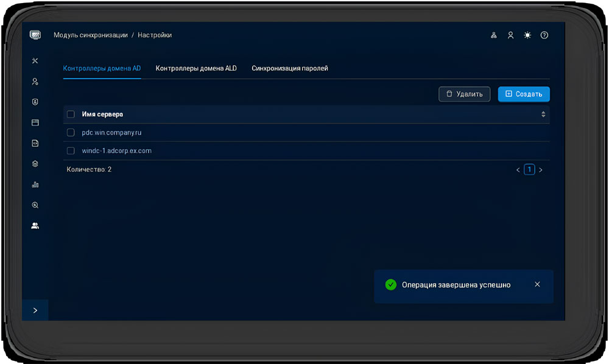Viewport: 609px width, 364px height.
Task: Click the help question mark icon
Action: (x=544, y=35)
